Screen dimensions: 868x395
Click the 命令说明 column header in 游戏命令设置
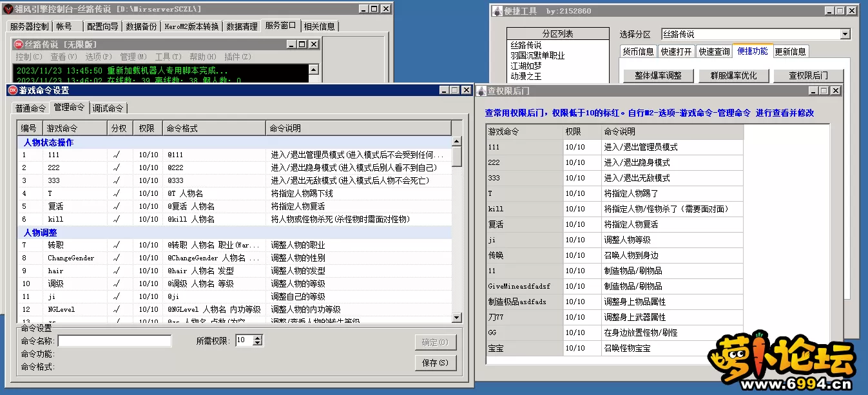click(358, 128)
